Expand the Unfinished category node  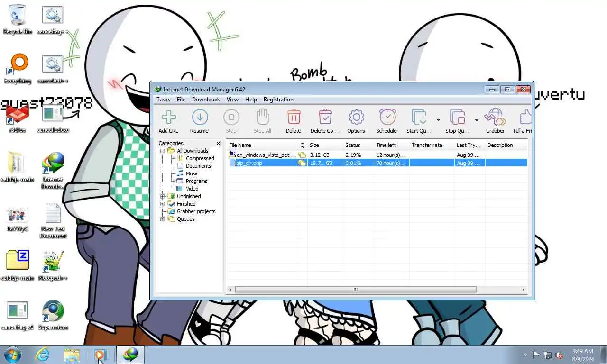coord(162,196)
